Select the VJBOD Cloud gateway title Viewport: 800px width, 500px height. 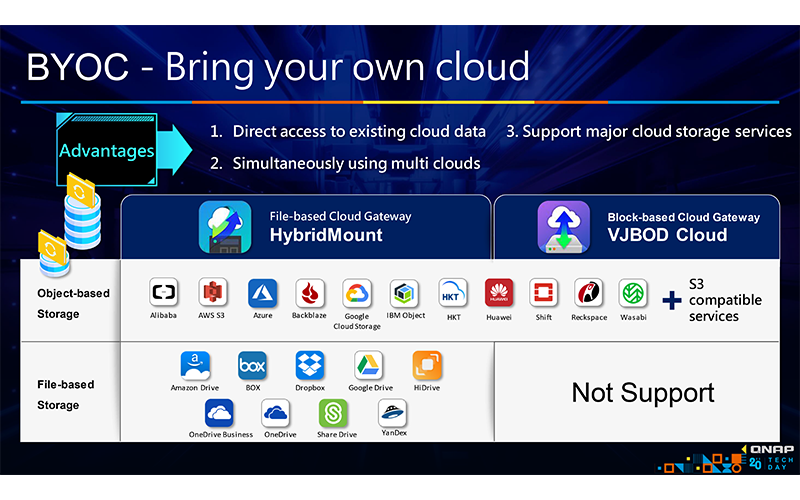(x=667, y=235)
